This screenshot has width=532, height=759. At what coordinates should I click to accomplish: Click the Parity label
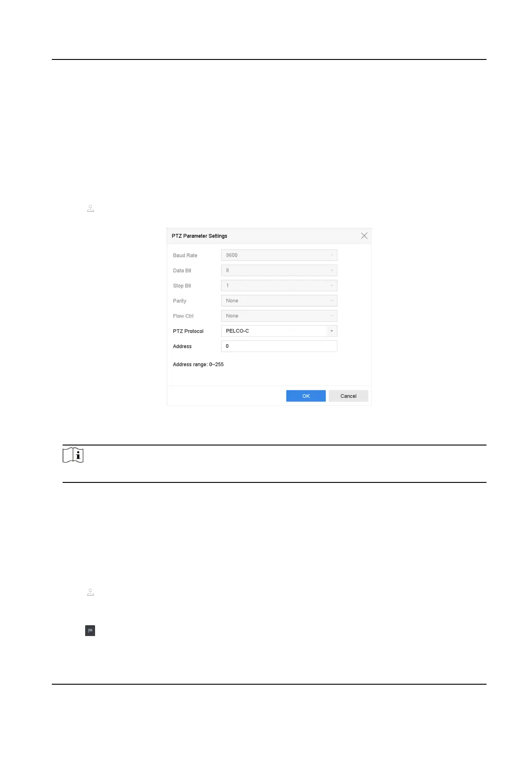(x=180, y=301)
